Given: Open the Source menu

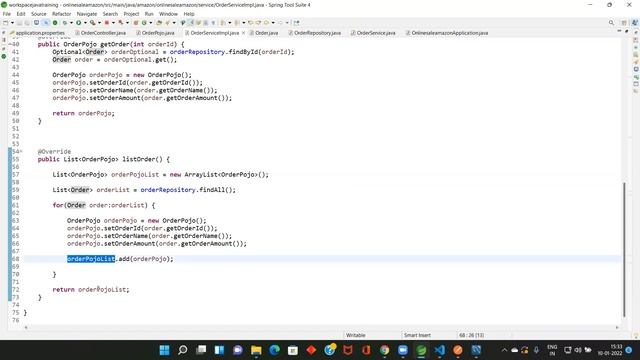Looking at the screenshot, I should [x=39, y=14].
